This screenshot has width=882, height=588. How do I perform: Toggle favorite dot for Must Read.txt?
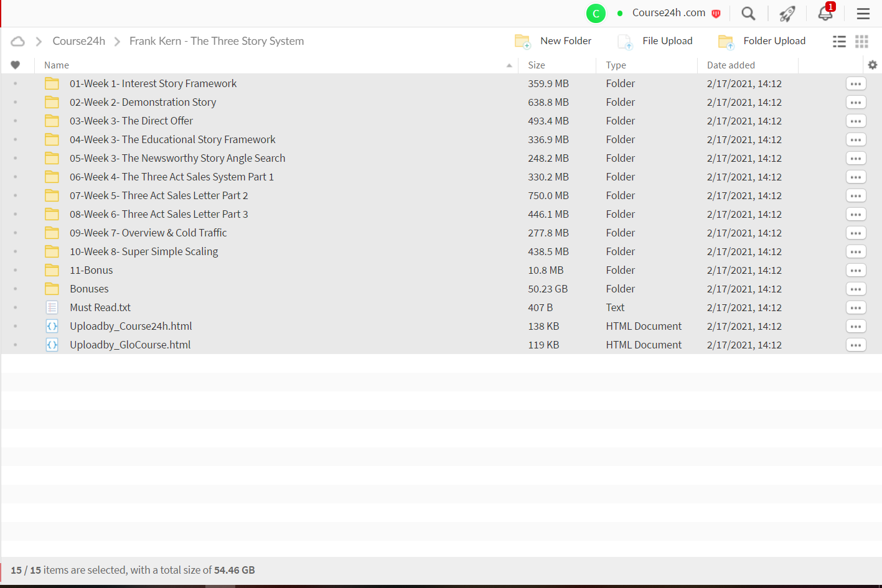(16, 307)
